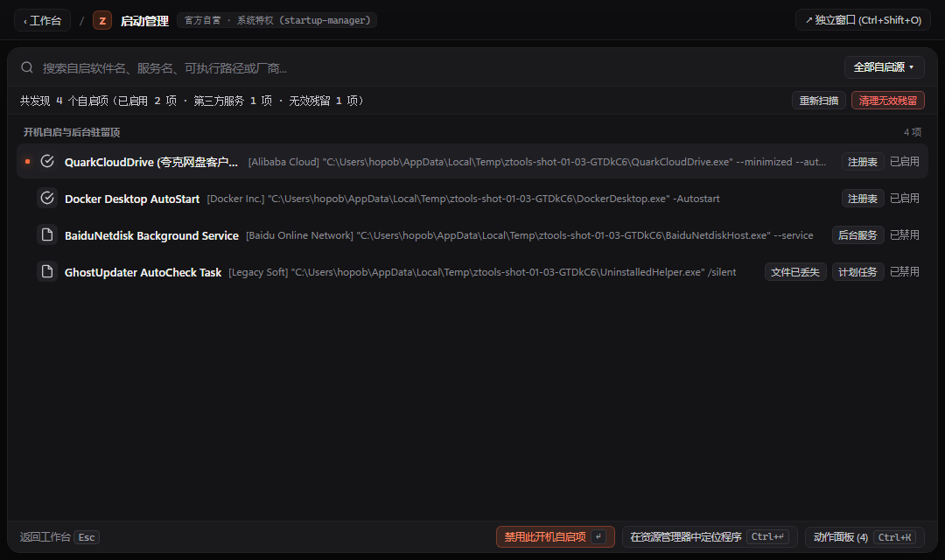Click 返回工作台 Esc in footer

coord(59,536)
